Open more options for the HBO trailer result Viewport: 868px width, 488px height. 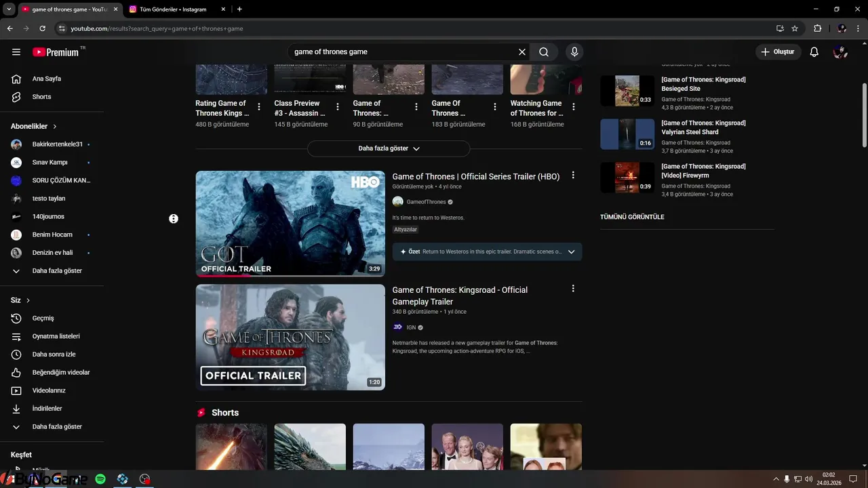[573, 175]
